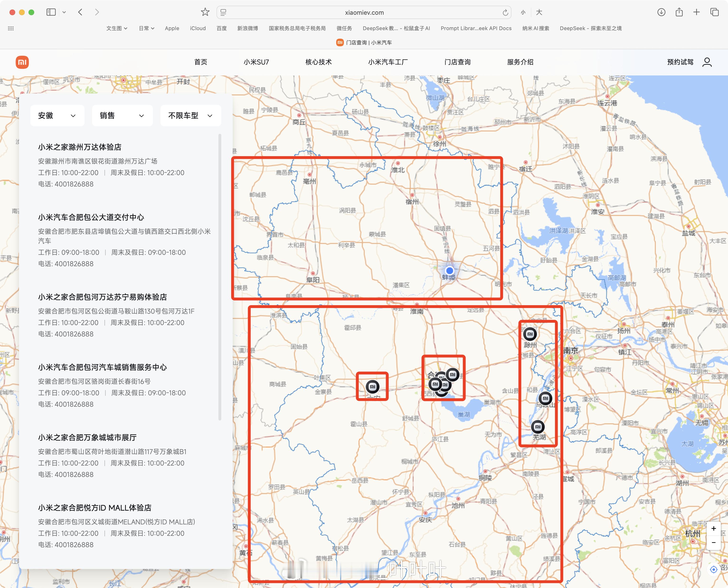Reload the page in the address bar
728x588 pixels.
click(x=505, y=13)
